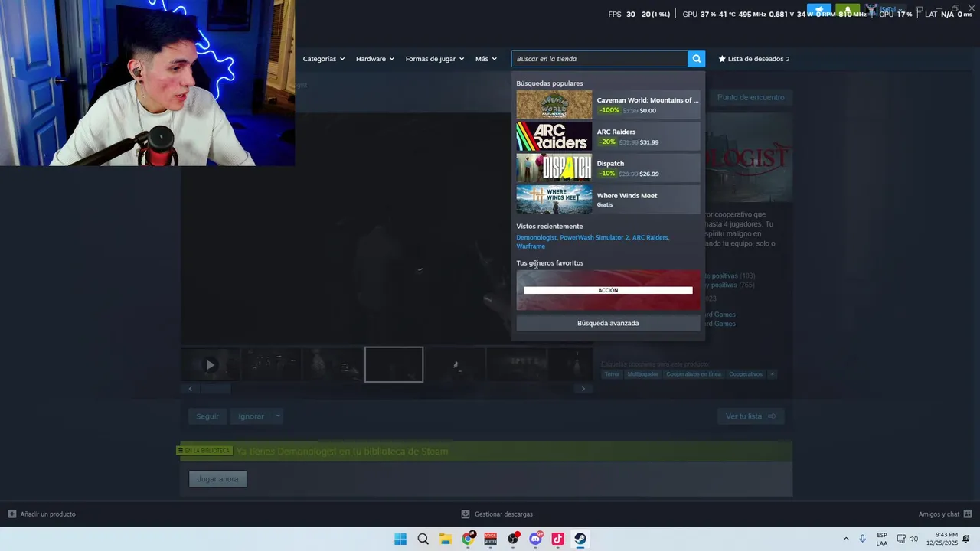Click the Cooperativos tag

pos(745,374)
